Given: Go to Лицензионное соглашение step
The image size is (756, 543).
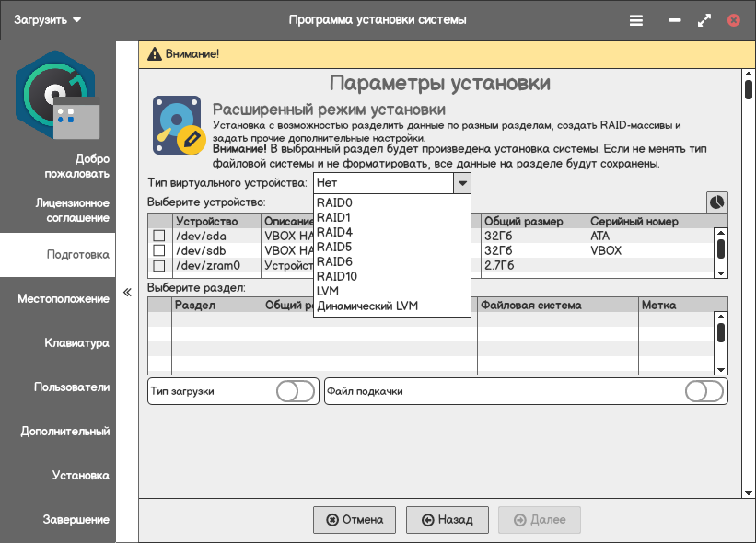Looking at the screenshot, I should coord(58,211).
